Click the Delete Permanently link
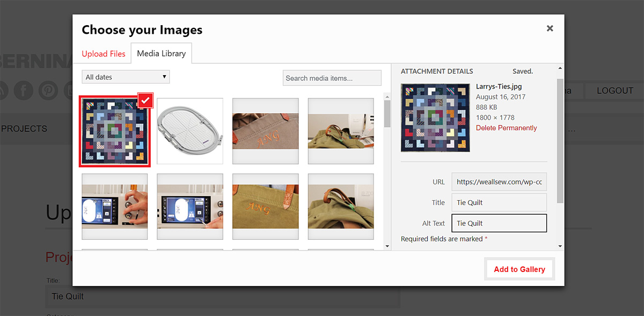 click(507, 128)
